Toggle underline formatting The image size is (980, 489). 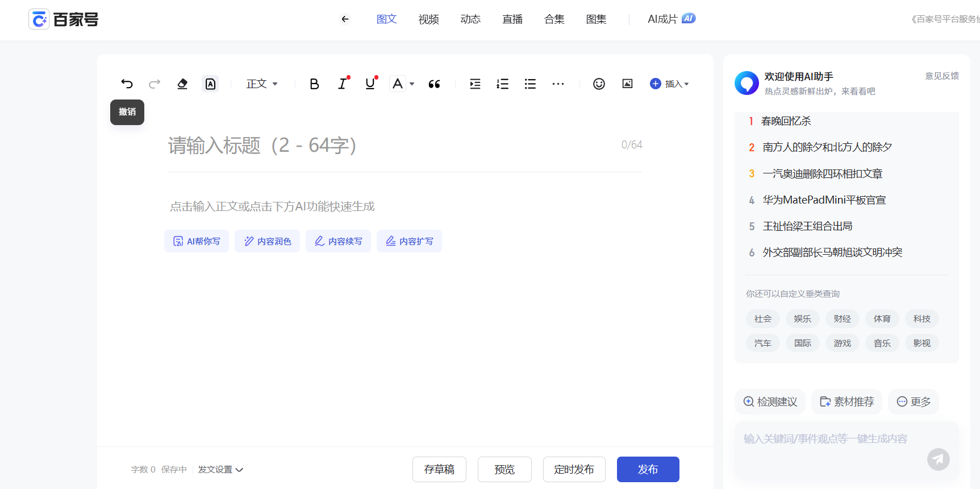pos(370,84)
